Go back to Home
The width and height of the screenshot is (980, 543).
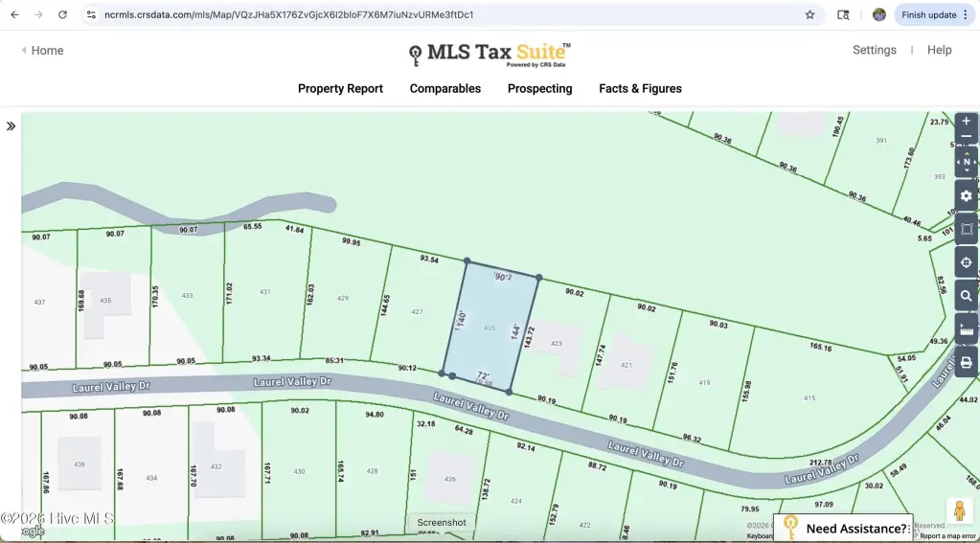[42, 51]
